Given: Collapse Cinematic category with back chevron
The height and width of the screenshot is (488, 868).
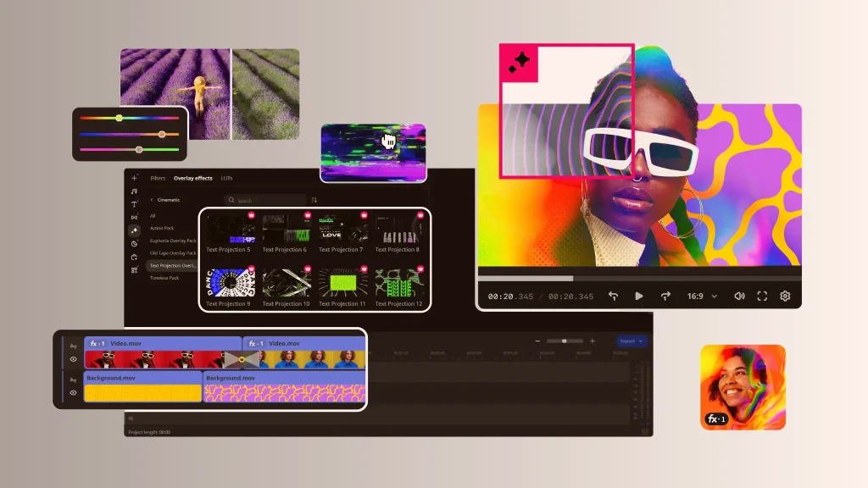Looking at the screenshot, I should coord(151,200).
